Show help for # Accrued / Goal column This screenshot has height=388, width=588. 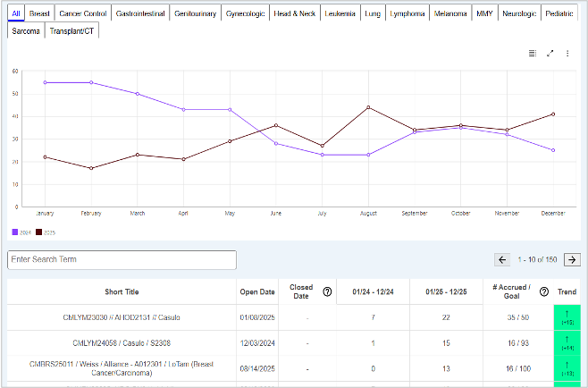543,291
